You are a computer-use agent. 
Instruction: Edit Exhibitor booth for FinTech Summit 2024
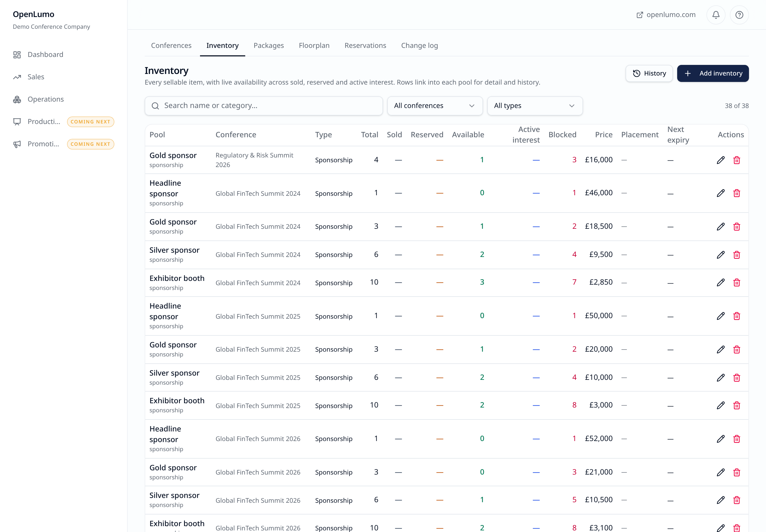(x=721, y=282)
